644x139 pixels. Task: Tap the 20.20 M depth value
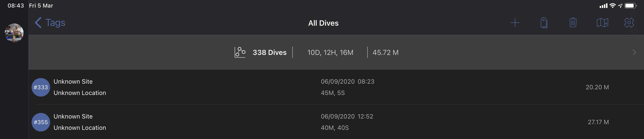[x=597, y=87]
